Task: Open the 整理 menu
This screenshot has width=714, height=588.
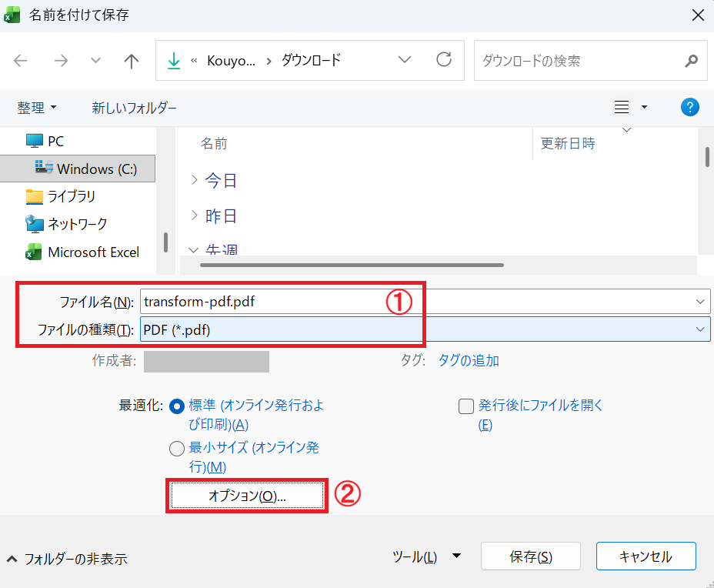Action: 36,108
